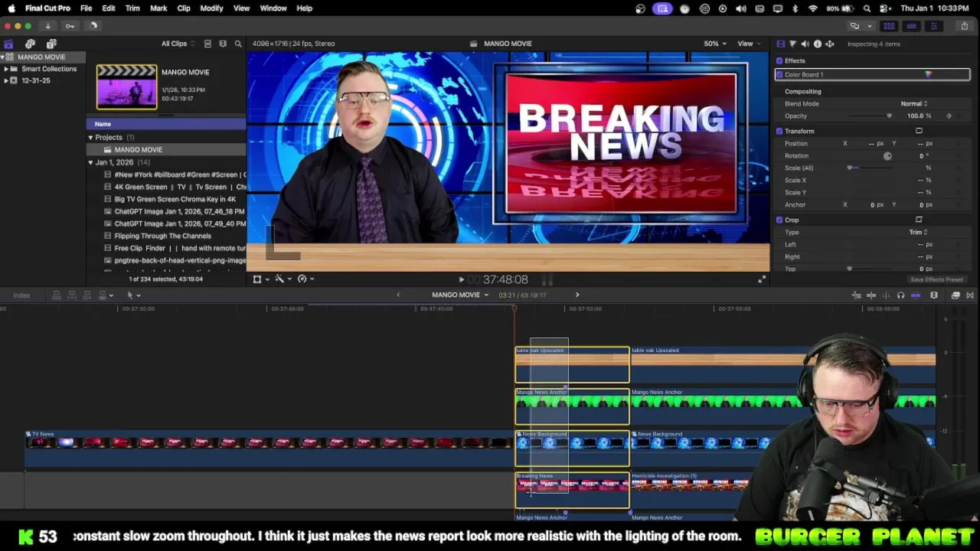Open the Select tool pop-up menu
980x551 pixels.
click(x=134, y=295)
